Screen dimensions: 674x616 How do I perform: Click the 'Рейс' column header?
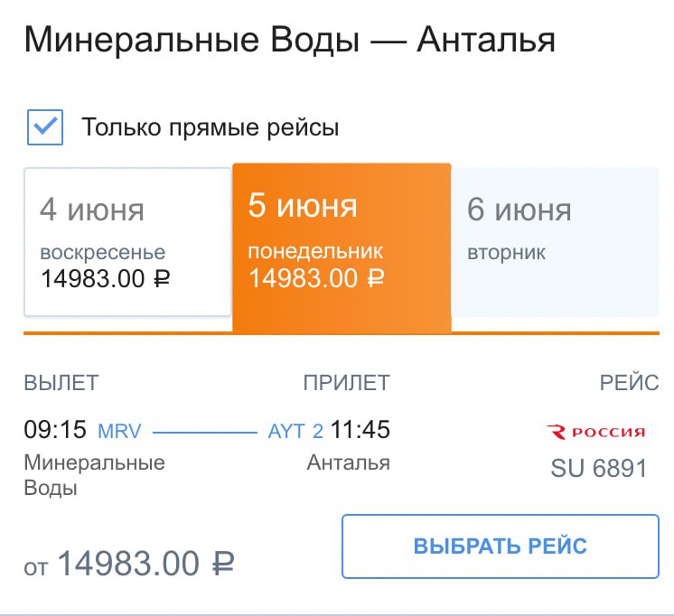629,382
